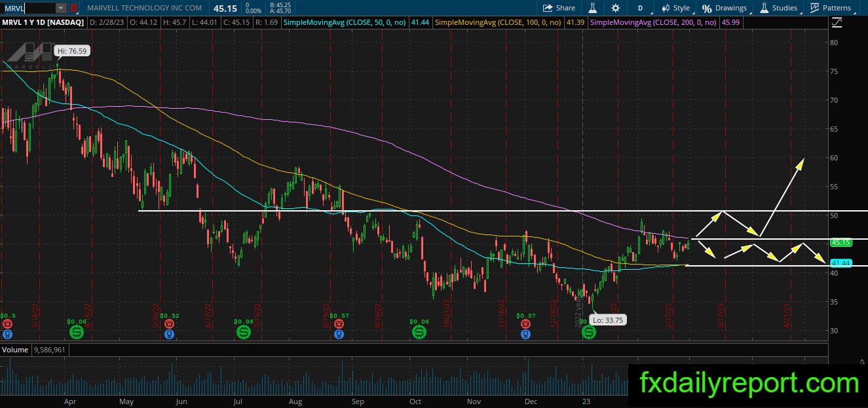Click the H: 45.7 high value
Viewport: 868px width, 408px height.
176,22
